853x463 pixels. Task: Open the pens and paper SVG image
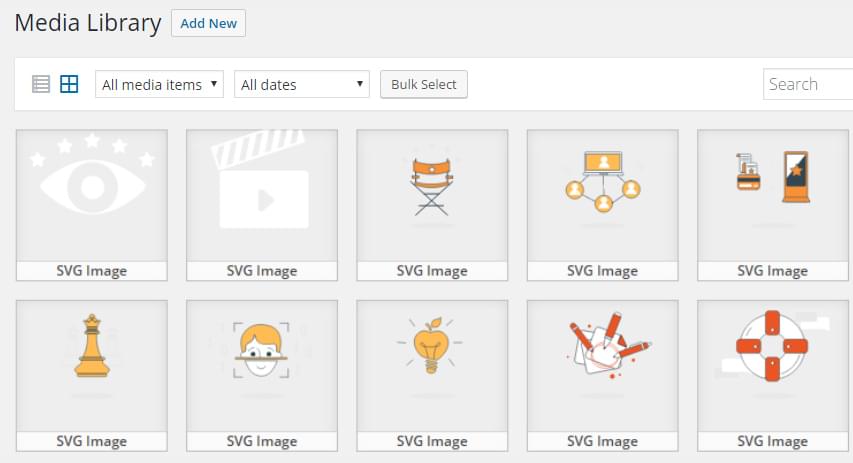tap(602, 366)
